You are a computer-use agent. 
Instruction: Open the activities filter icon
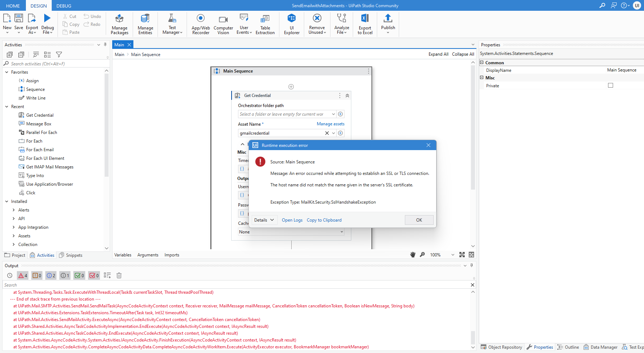point(59,55)
